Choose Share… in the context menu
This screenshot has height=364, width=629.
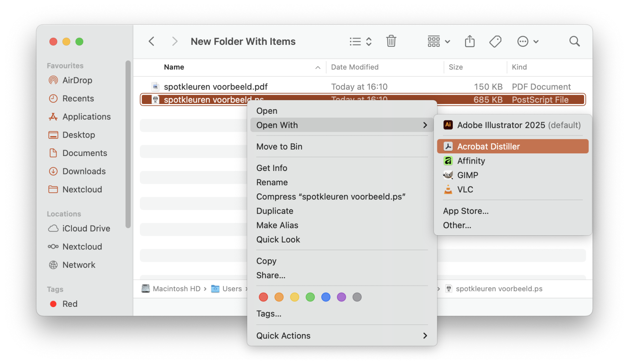(271, 275)
